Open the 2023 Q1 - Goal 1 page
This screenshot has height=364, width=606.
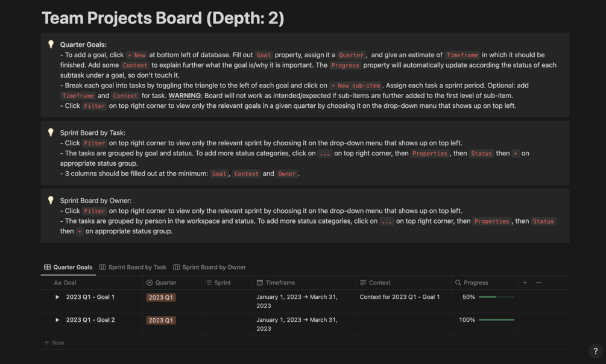coord(90,297)
